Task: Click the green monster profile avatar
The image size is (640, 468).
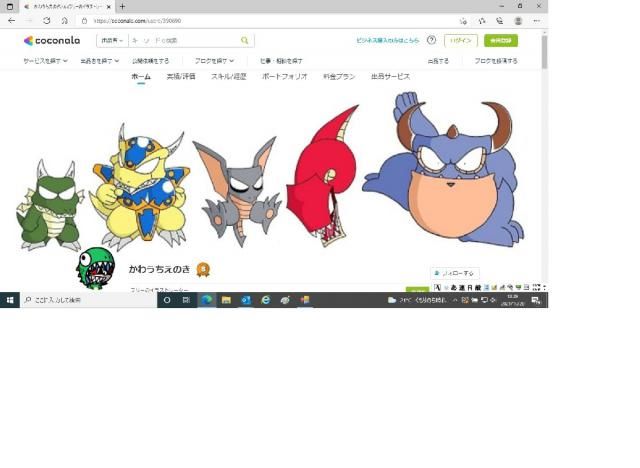Action: point(96,268)
